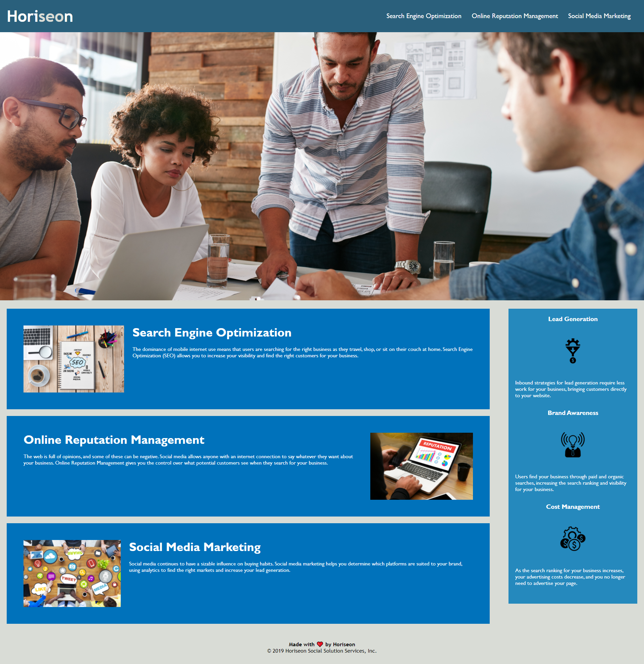
Task: Click the Online Reputation Management nav link
Action: pos(515,16)
